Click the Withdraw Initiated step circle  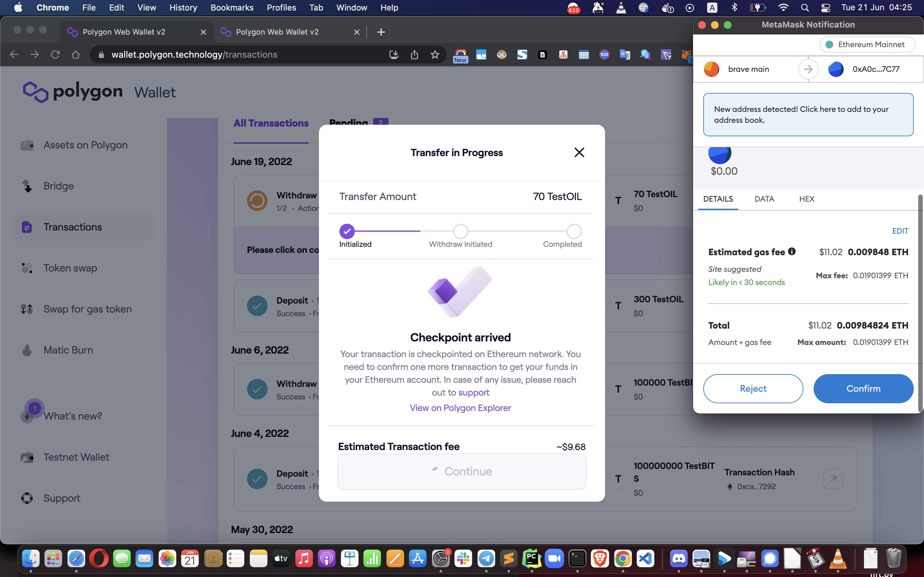click(x=460, y=231)
